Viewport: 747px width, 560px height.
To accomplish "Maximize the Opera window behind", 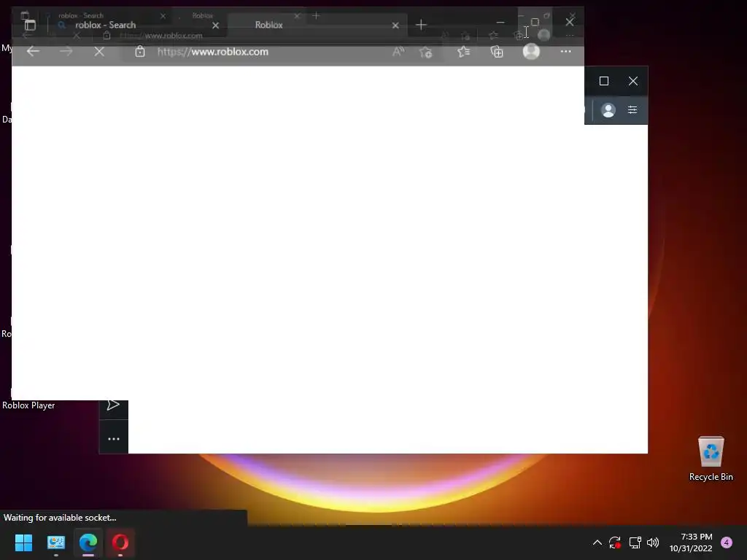I will click(604, 81).
